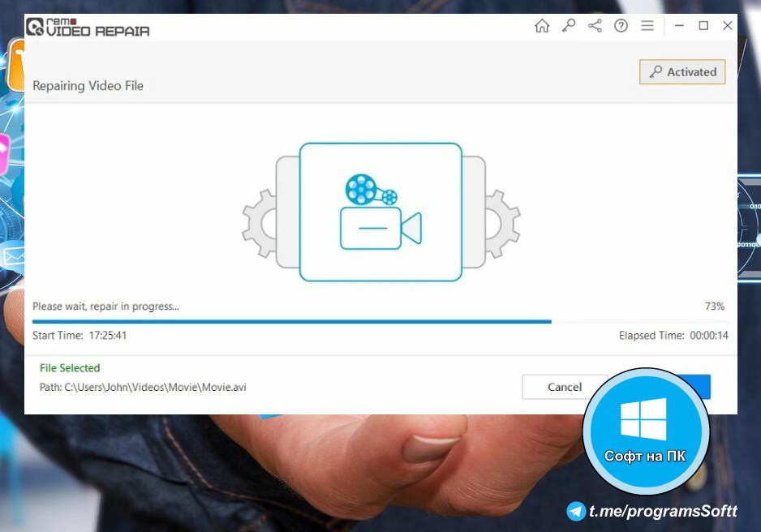The height and width of the screenshot is (532, 761).
Task: Maximize the Video Repair window
Action: click(703, 26)
